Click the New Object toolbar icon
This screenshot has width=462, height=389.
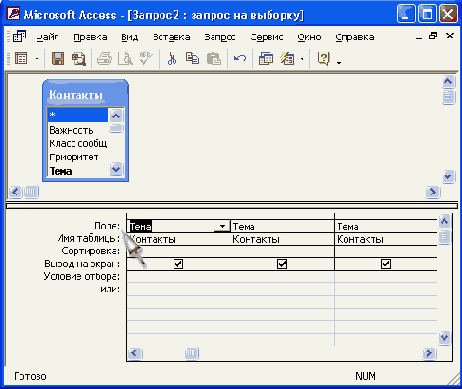pos(287,59)
